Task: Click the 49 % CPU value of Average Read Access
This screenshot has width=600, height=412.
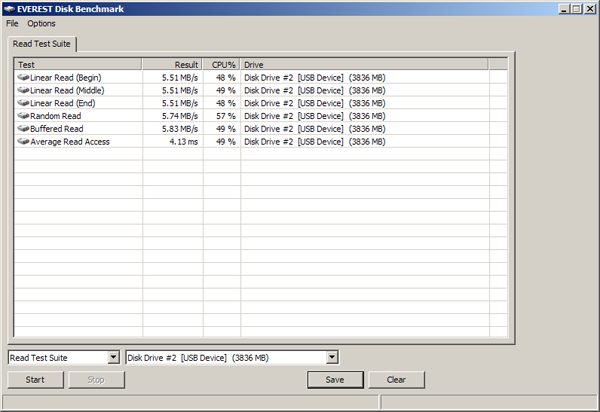Action: point(226,142)
